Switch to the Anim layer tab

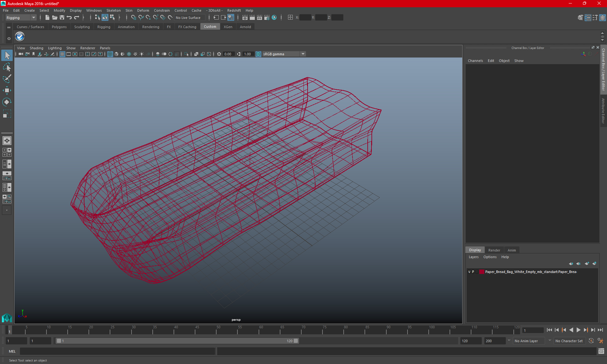pyautogui.click(x=512, y=250)
